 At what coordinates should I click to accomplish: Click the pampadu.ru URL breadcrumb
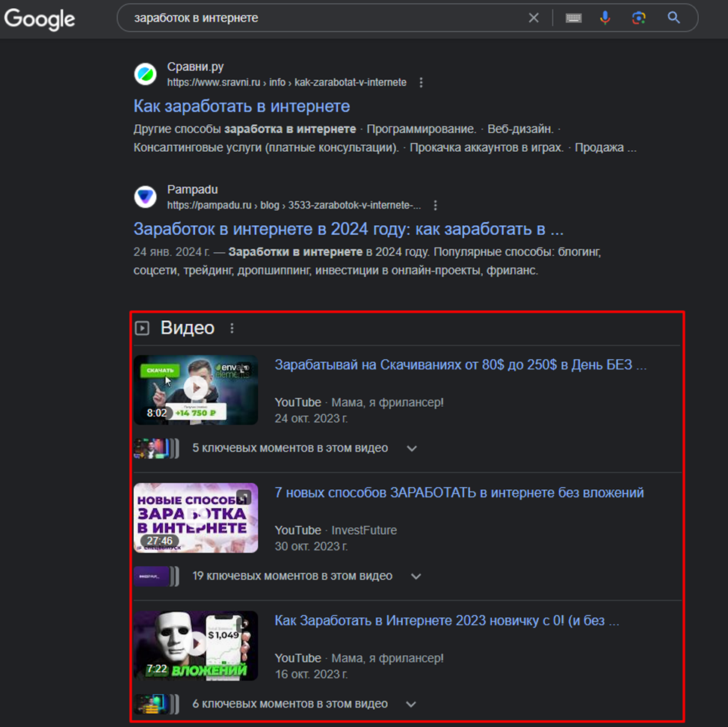[294, 206]
